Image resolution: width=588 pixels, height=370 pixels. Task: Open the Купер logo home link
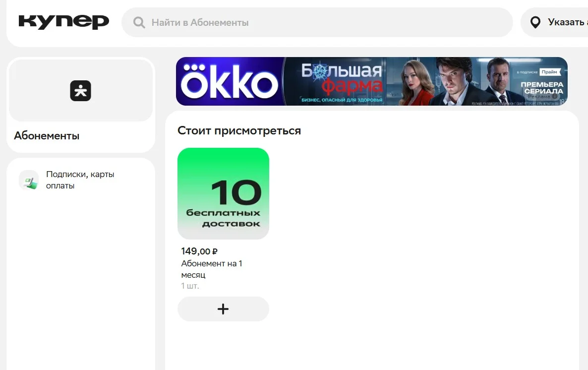pos(64,22)
